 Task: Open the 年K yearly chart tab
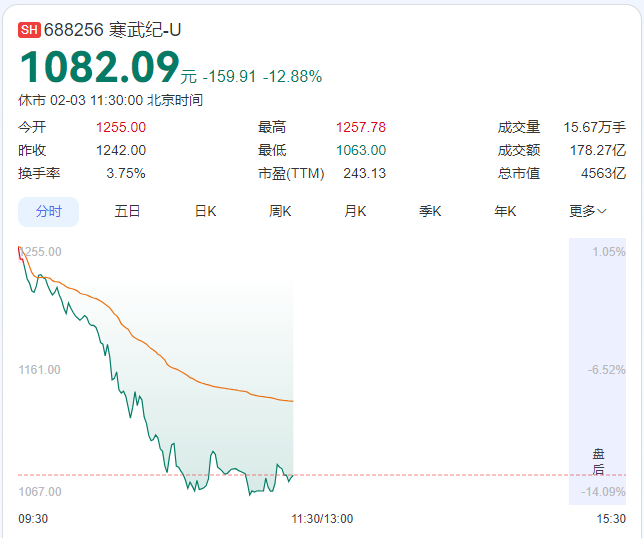coord(505,211)
